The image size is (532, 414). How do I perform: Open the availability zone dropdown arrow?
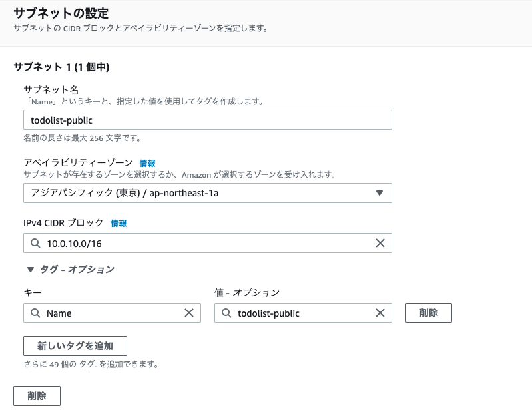tap(380, 193)
